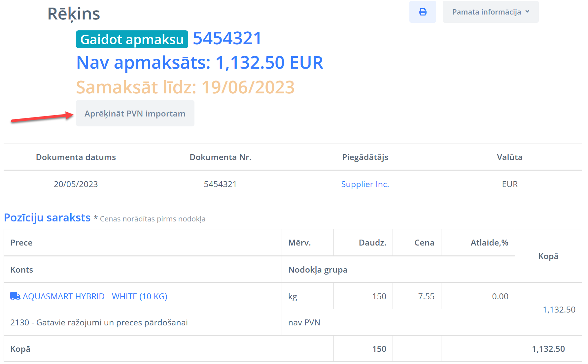
Task: Click the nav PVN tax group cell
Action: (304, 322)
